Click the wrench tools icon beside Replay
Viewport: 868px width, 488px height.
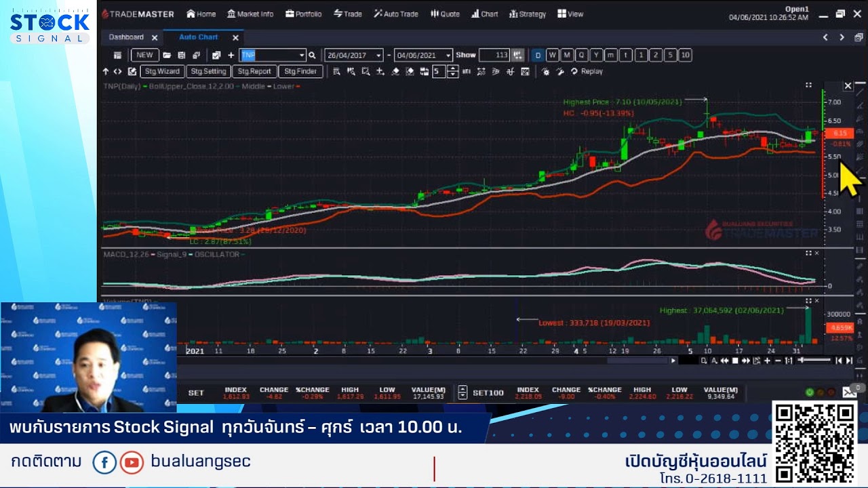click(x=560, y=71)
